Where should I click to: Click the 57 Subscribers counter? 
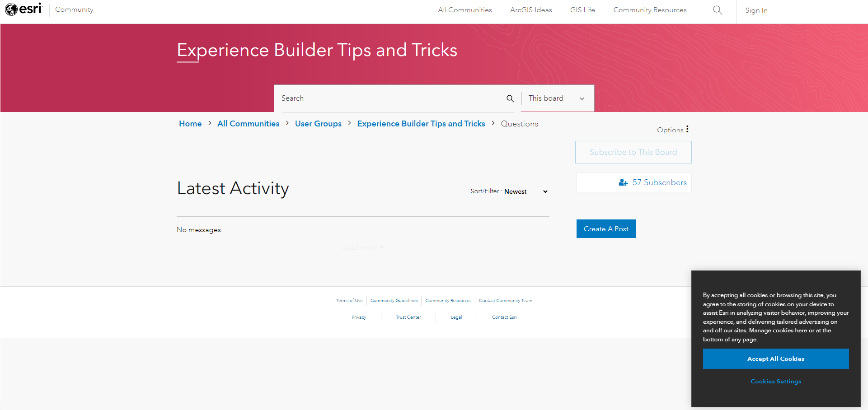659,182
